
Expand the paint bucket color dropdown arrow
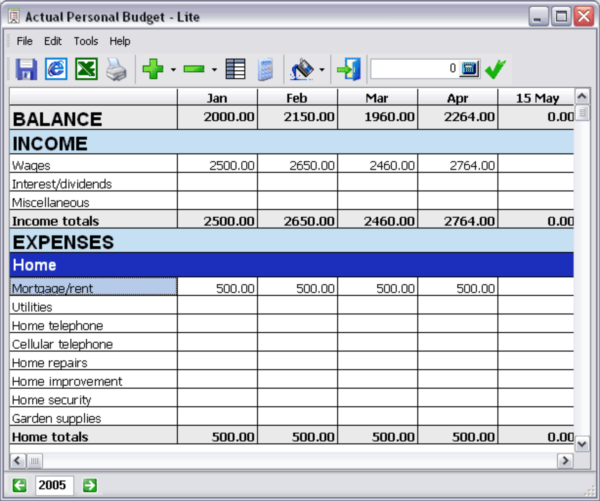tap(322, 70)
